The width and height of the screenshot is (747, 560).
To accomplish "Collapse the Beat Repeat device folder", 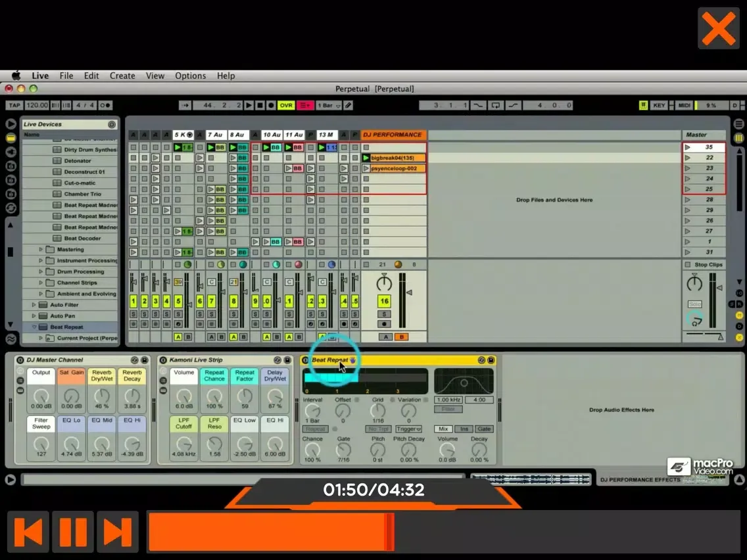I will coord(34,327).
